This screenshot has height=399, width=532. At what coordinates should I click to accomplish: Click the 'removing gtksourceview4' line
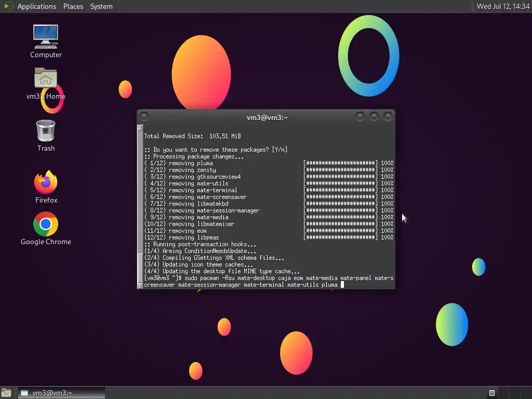[x=192, y=177]
